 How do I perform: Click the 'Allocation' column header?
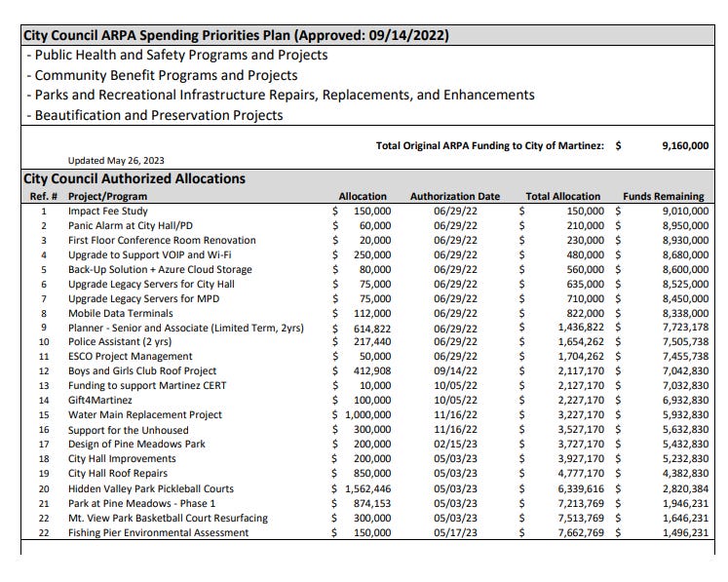[363, 197]
